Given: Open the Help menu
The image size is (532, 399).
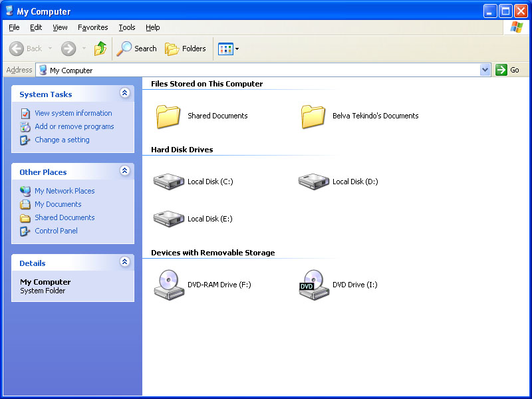Looking at the screenshot, I should click(153, 27).
